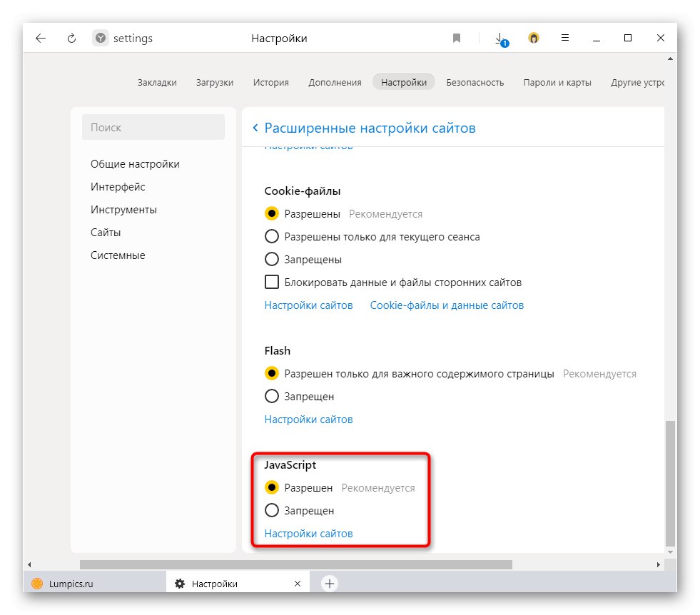This screenshot has height=615, width=700.
Task: Click the back arrow in the browser toolbar
Action: click(x=41, y=39)
